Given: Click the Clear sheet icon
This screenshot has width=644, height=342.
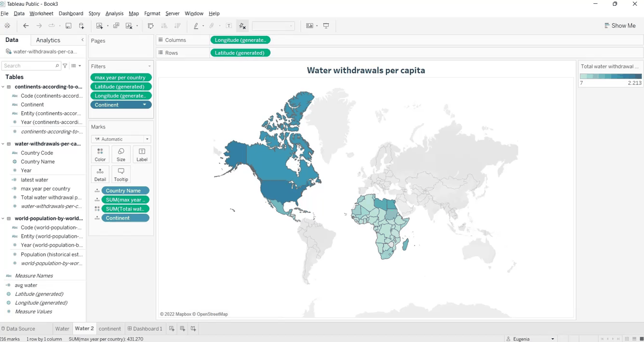Looking at the screenshot, I should [129, 26].
